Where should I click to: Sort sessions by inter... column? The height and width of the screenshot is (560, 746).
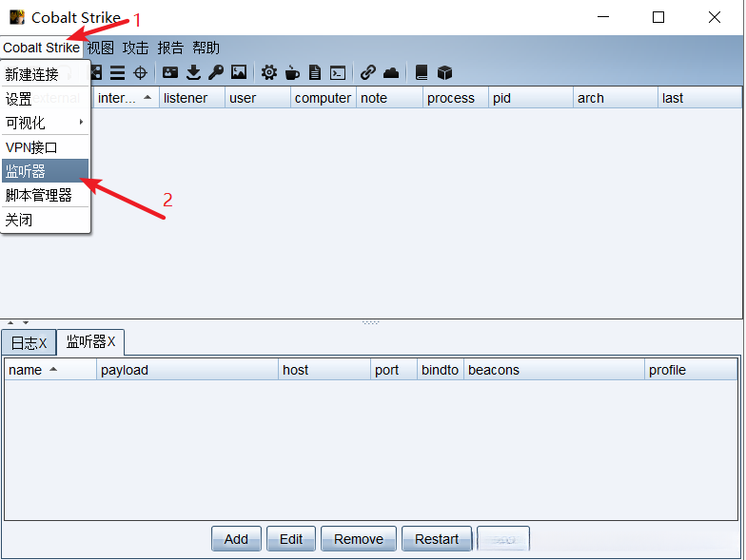126,98
